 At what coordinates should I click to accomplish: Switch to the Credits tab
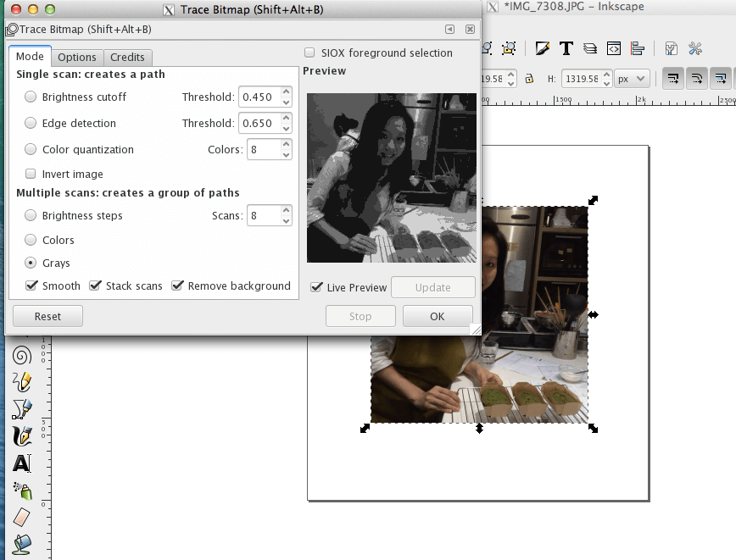click(127, 58)
